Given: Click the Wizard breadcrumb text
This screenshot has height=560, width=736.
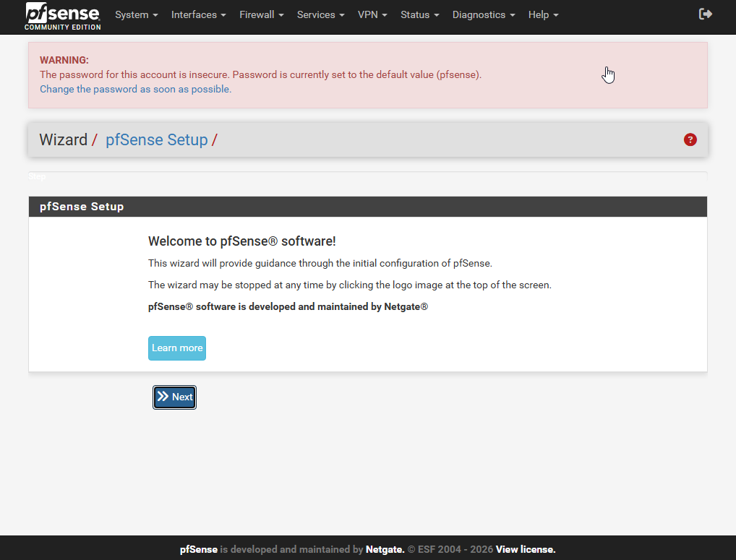Looking at the screenshot, I should coord(63,139).
